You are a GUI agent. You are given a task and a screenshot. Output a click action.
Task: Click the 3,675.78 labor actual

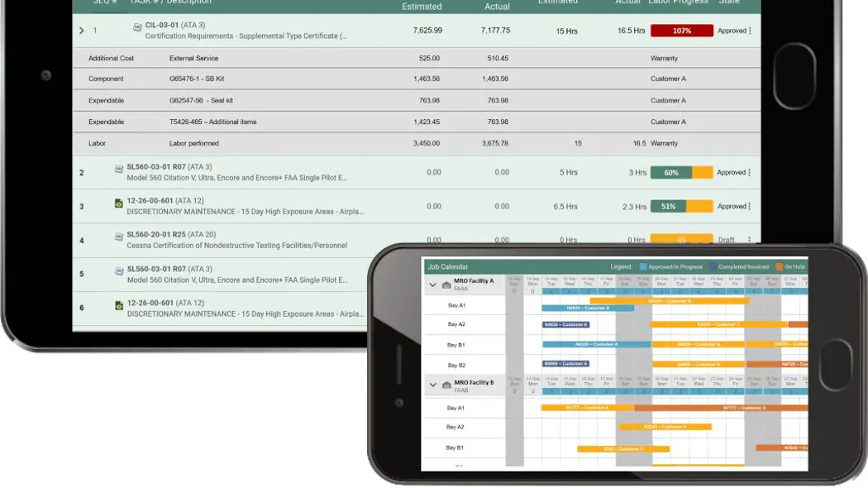[495, 143]
